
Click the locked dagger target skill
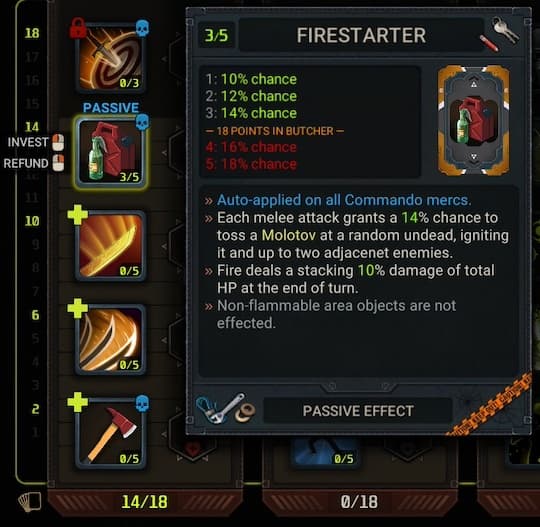click(111, 58)
